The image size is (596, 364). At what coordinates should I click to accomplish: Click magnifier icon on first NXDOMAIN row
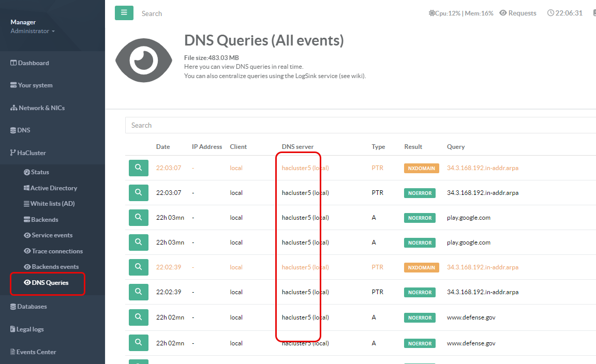(x=138, y=168)
